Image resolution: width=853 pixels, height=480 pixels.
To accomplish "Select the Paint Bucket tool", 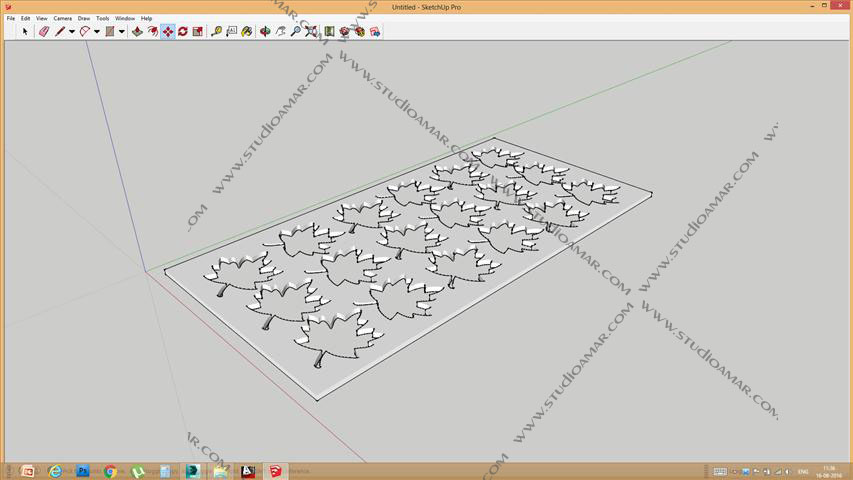I will 246,32.
